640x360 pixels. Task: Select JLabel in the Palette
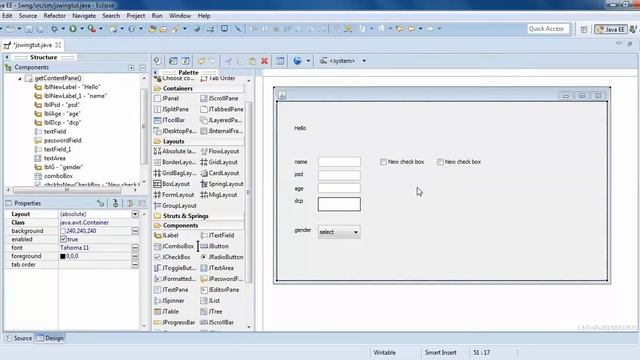pyautogui.click(x=166, y=236)
